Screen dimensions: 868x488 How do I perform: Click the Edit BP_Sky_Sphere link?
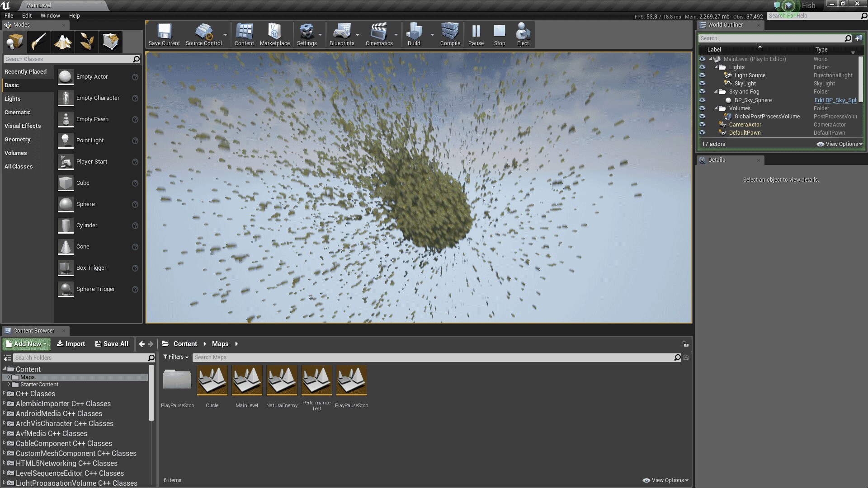(x=834, y=100)
